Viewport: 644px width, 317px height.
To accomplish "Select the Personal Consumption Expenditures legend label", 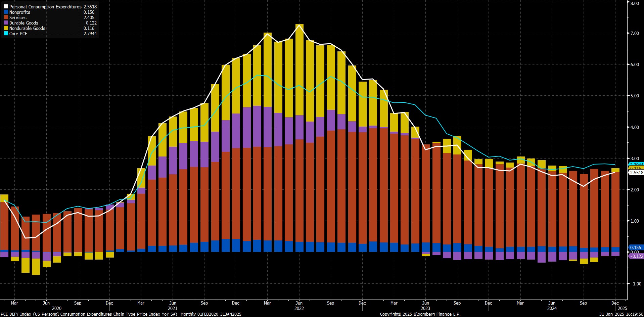I will pyautogui.click(x=45, y=7).
